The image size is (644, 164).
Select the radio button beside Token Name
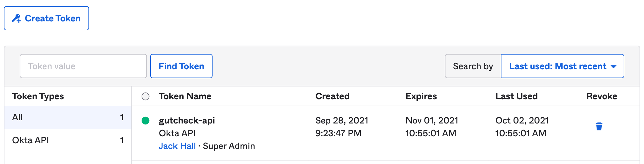point(145,96)
